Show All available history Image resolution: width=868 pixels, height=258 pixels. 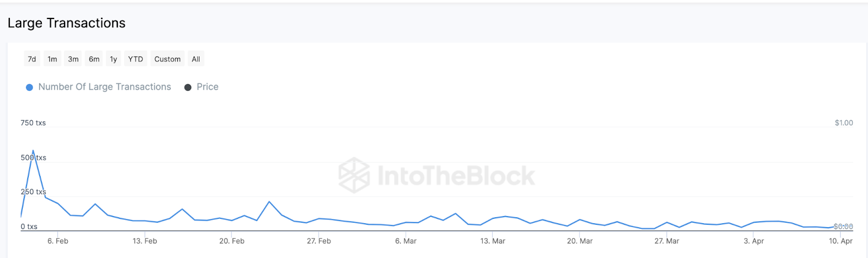(x=196, y=59)
